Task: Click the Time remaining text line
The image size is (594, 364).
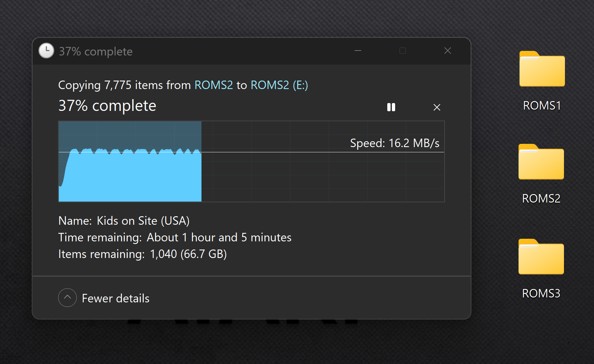Action: 175,237
